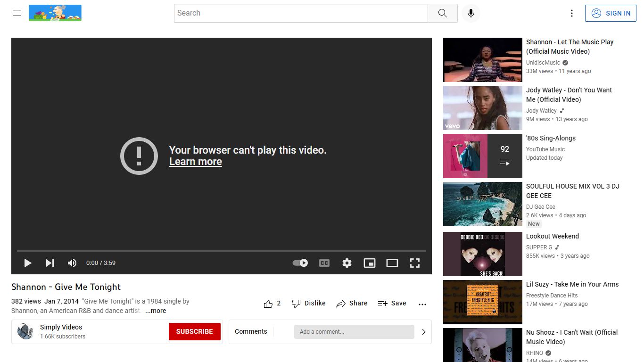Screen dimensions: 644x362
Task: Click the RHINO channel name
Action: click(535, 353)
